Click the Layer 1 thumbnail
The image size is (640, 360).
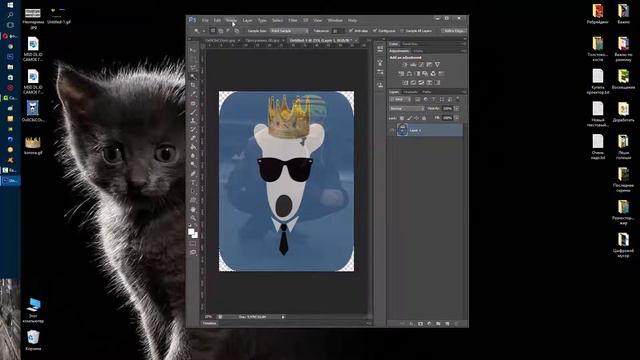(402, 130)
